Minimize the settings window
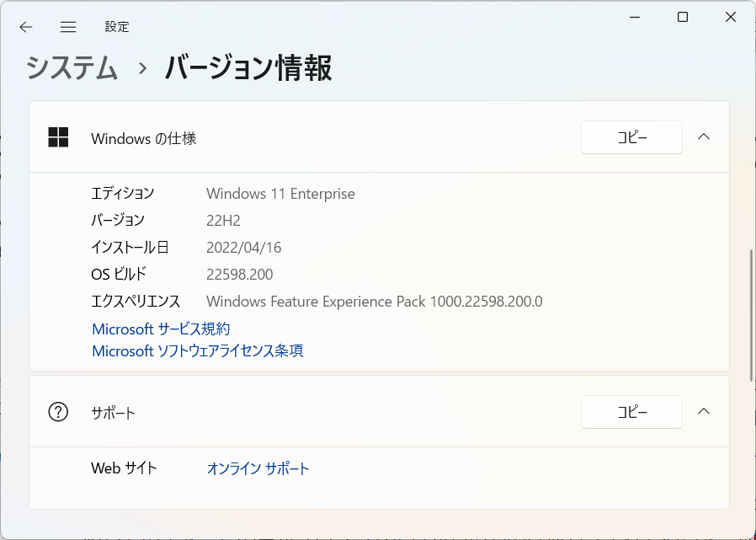Image resolution: width=756 pixels, height=540 pixels. (x=635, y=18)
